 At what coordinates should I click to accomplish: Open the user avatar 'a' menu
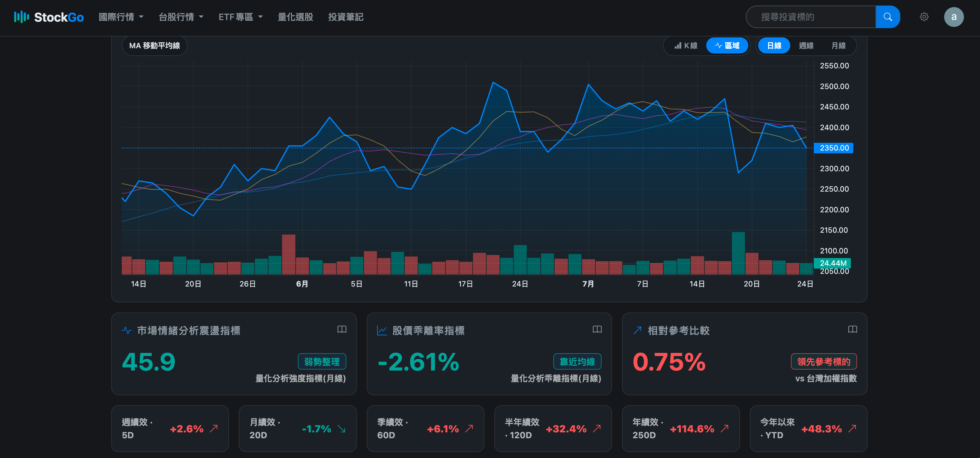coord(953,17)
